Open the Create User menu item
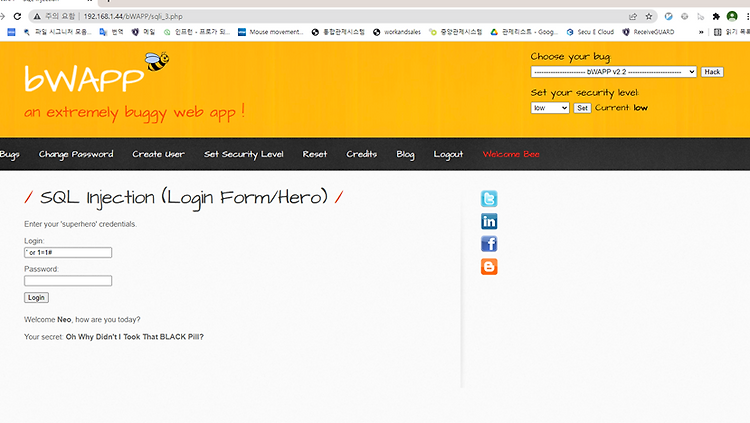The image size is (750, 423). coord(158,154)
